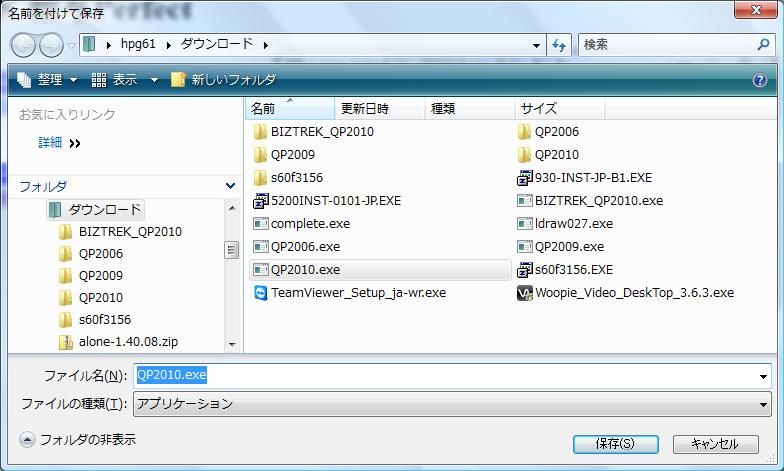Select the 930-INST-JP-B1.EXE installer file

pyautogui.click(x=591, y=178)
